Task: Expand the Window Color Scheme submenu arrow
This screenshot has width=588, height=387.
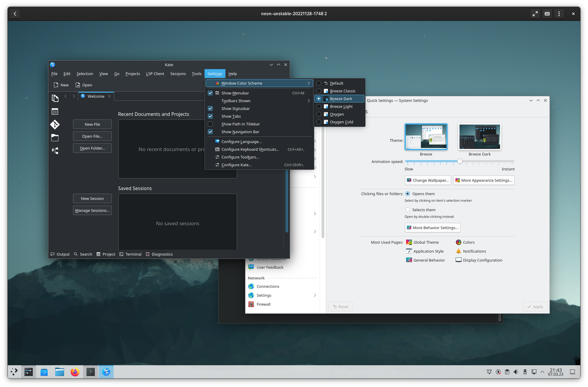Action: click(309, 83)
